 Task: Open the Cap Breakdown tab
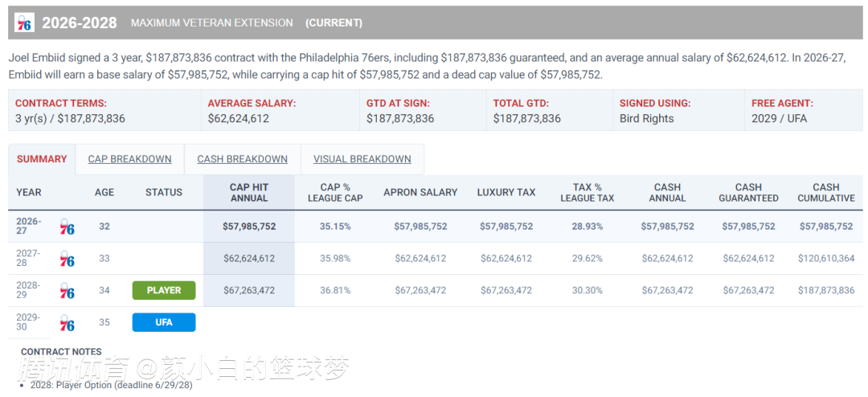[x=129, y=159]
